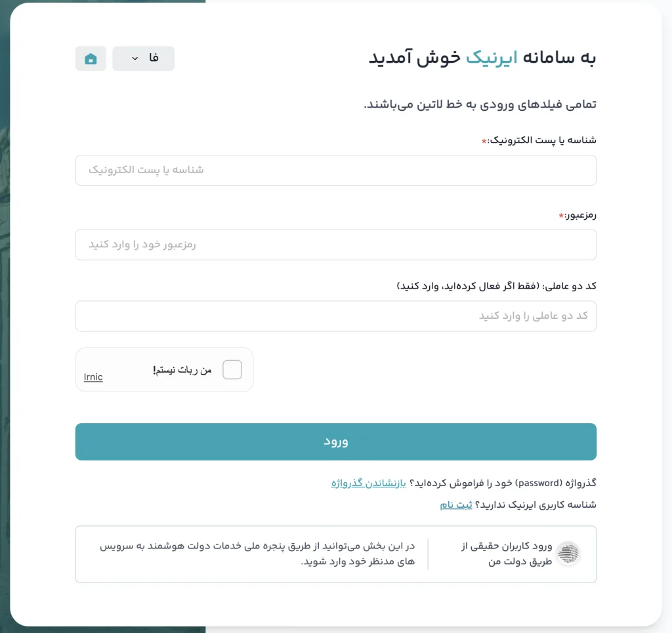Image resolution: width=672 pixels, height=633 pixels.
Task: Click the teal ایرنیک word in the heading
Action: (x=492, y=58)
